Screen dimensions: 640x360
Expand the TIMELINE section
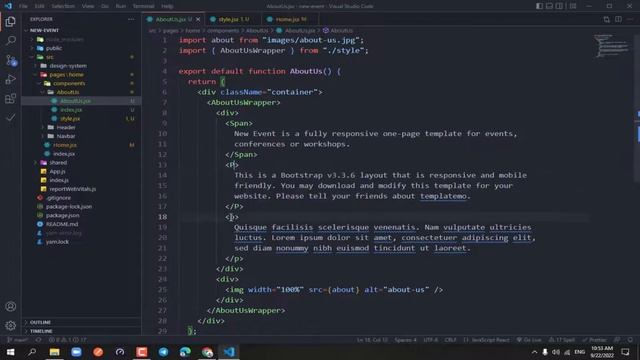point(41,331)
